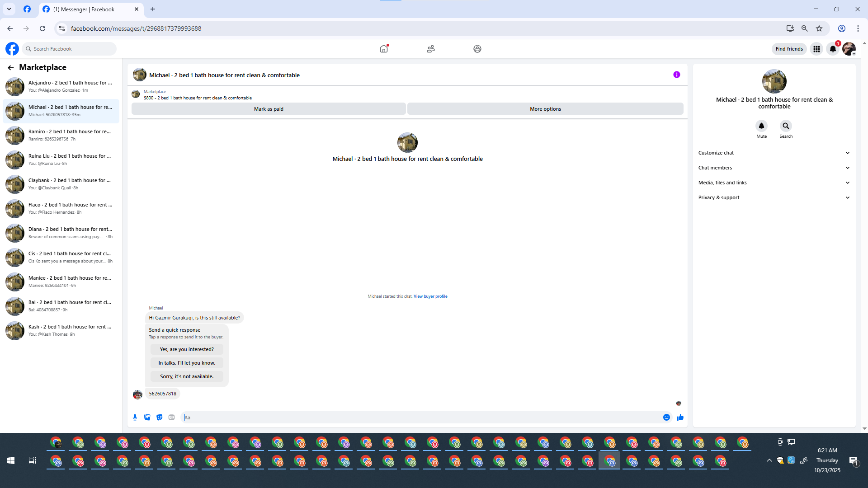The width and height of the screenshot is (868, 488).
Task: Expand Media, files and links section
Action: pyautogui.click(x=774, y=183)
